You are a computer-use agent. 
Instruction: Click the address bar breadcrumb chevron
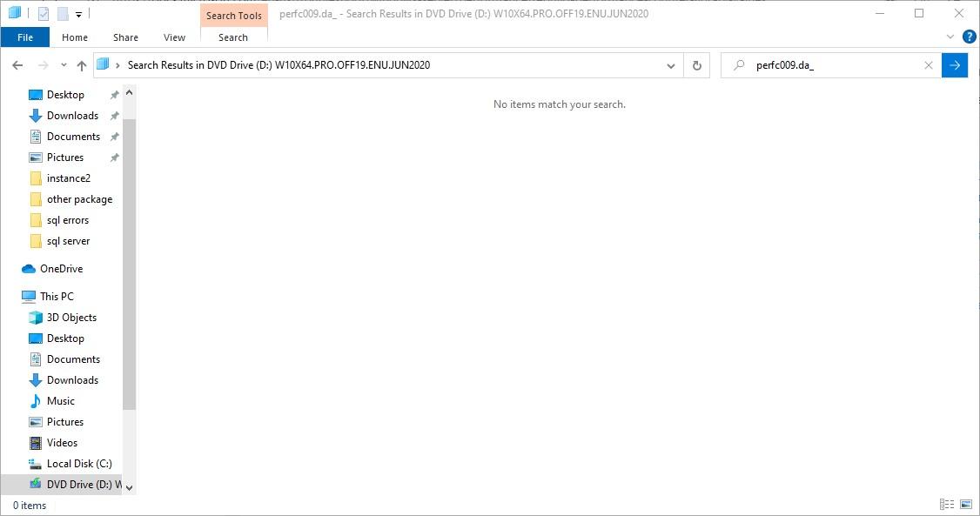pyautogui.click(x=117, y=65)
